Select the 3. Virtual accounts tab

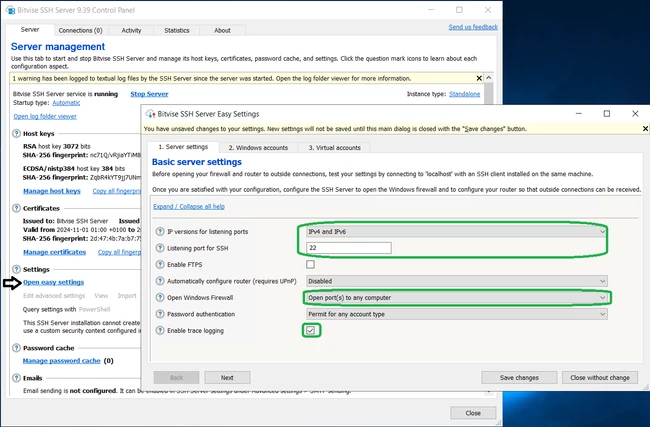(335, 148)
